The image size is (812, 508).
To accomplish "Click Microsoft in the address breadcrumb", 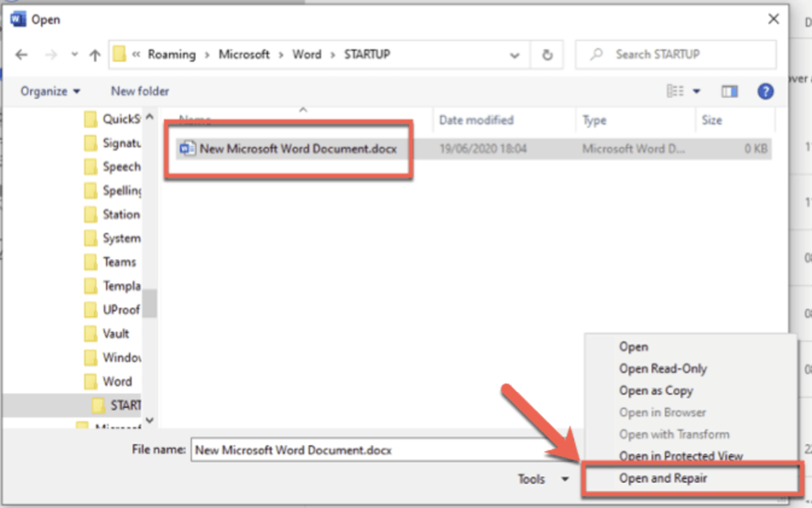I will coord(244,54).
